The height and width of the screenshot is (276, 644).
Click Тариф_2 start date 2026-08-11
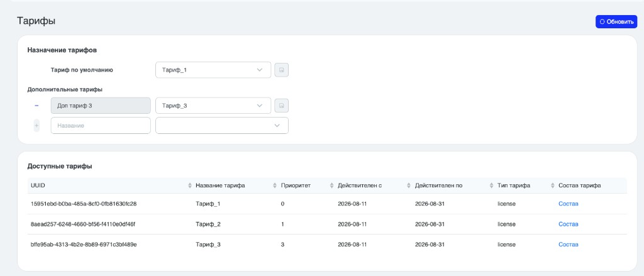(352, 224)
